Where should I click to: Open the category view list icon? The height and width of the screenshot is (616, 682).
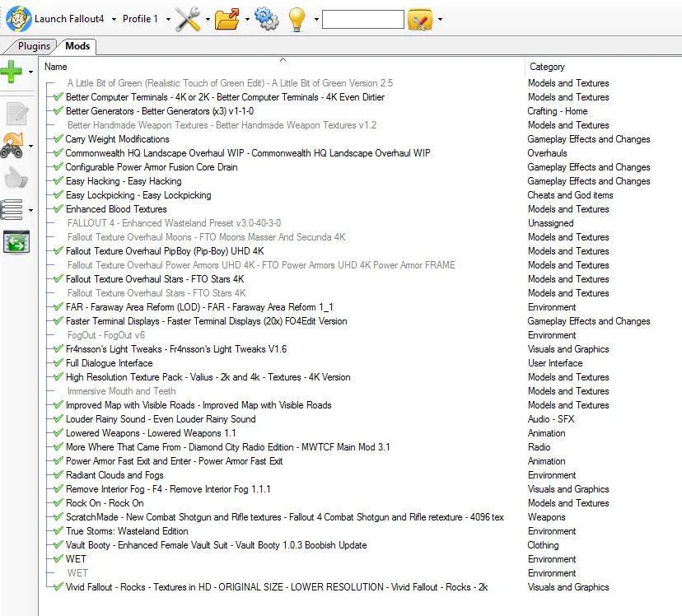(12, 209)
